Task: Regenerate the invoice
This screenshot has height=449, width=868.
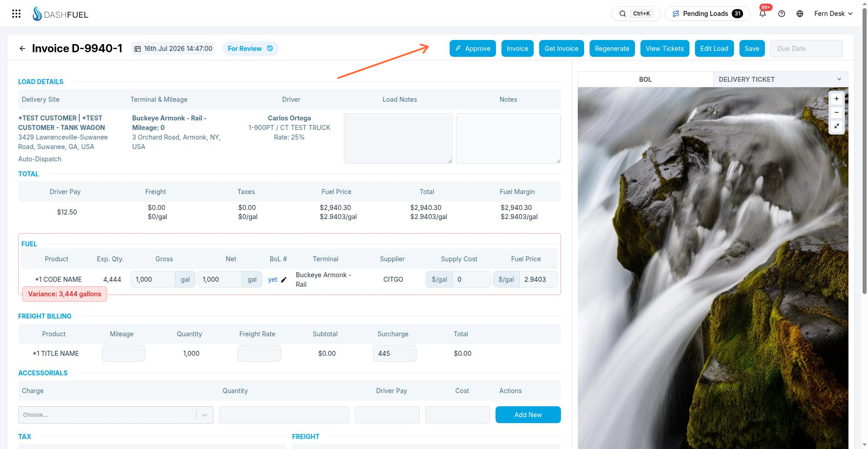Action: pos(612,49)
